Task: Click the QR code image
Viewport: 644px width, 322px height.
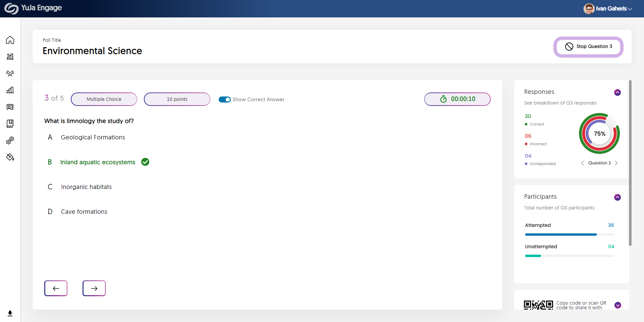Action: [x=538, y=305]
